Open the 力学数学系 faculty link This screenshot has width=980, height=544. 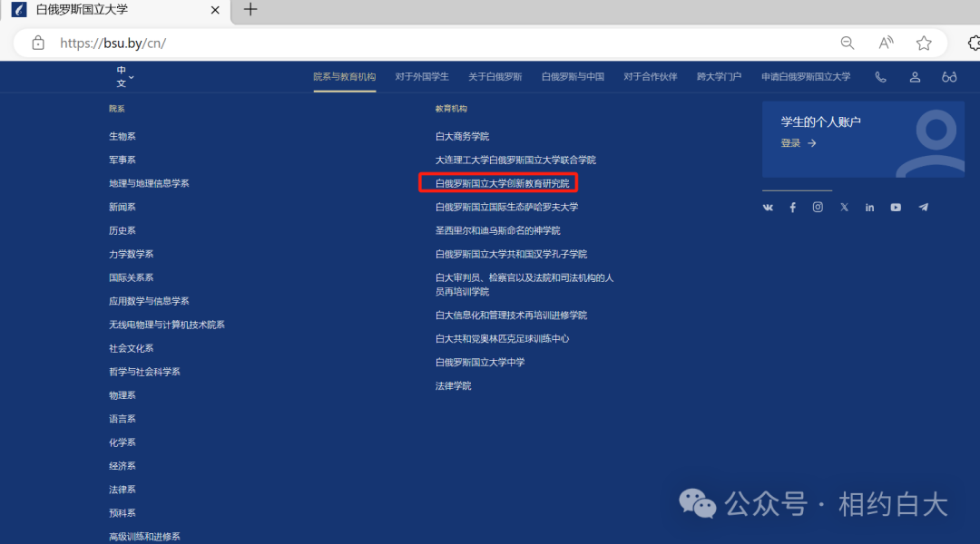point(132,254)
